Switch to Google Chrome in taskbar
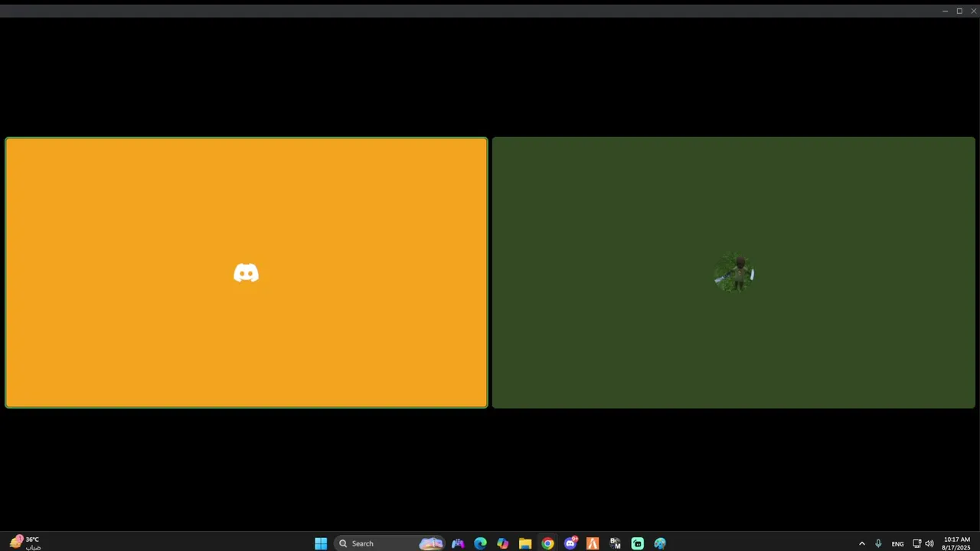 547,543
